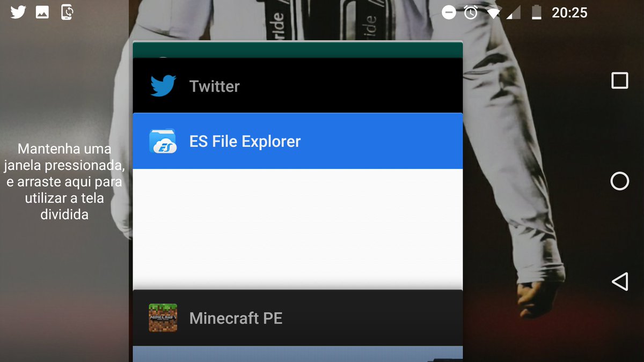Open the Twitter card title
The width and height of the screenshot is (644, 362).
click(x=215, y=86)
